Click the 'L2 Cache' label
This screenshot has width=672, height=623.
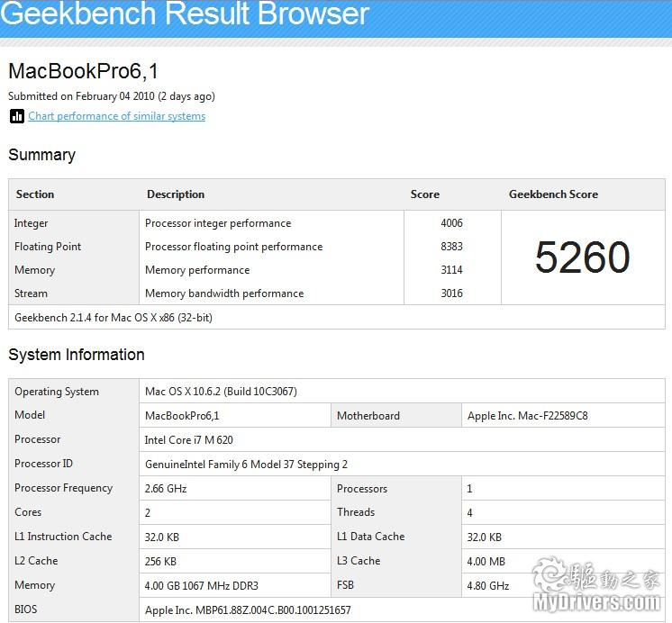click(x=36, y=561)
